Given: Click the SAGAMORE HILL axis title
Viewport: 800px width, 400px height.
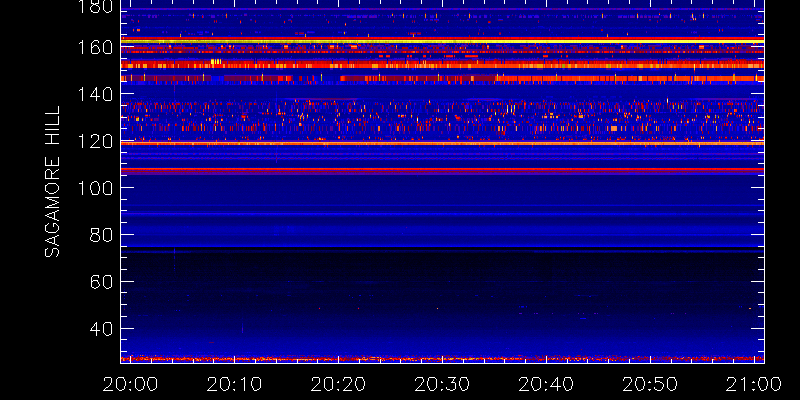Looking at the screenshot, I should click(x=52, y=182).
